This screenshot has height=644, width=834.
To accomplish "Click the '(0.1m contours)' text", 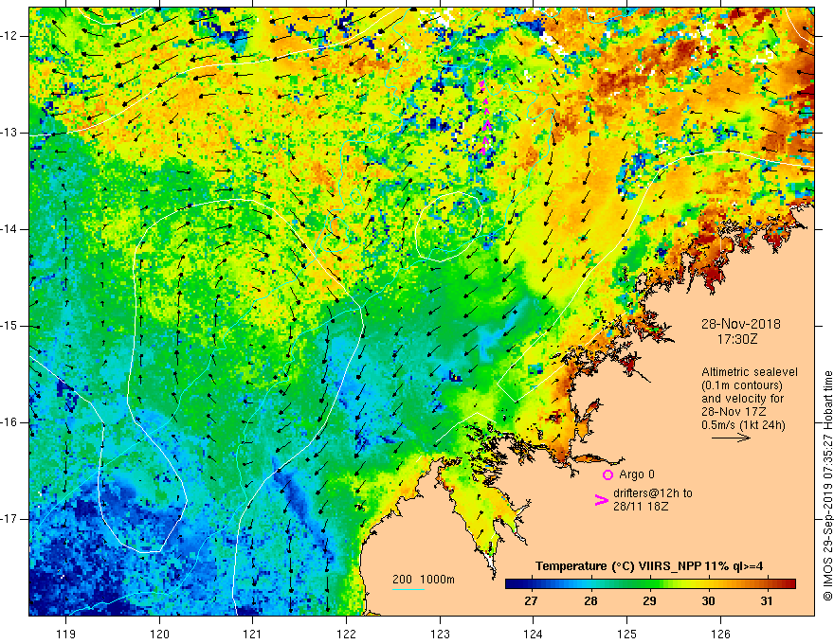I will tap(741, 385).
